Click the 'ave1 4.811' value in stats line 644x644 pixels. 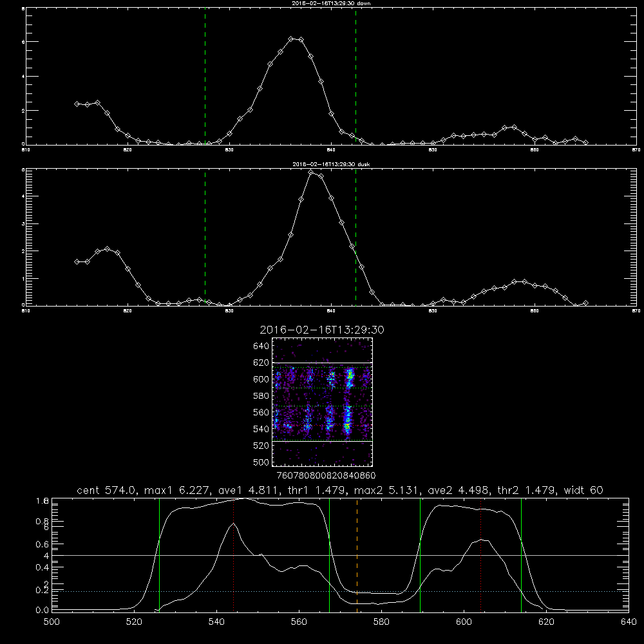(x=247, y=490)
